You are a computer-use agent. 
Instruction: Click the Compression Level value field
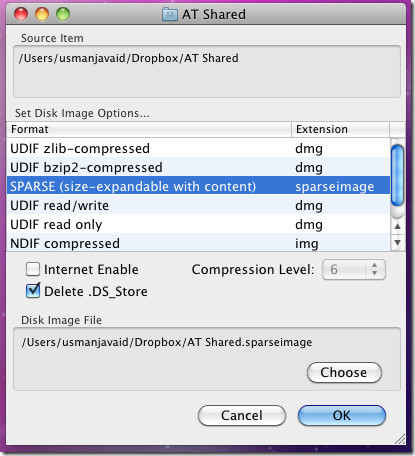point(344,269)
